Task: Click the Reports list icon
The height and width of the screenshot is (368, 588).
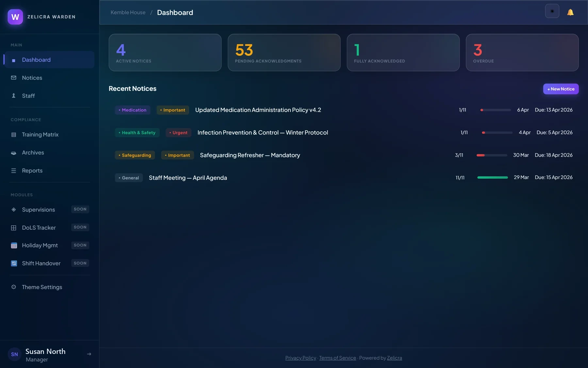Action: click(x=14, y=171)
